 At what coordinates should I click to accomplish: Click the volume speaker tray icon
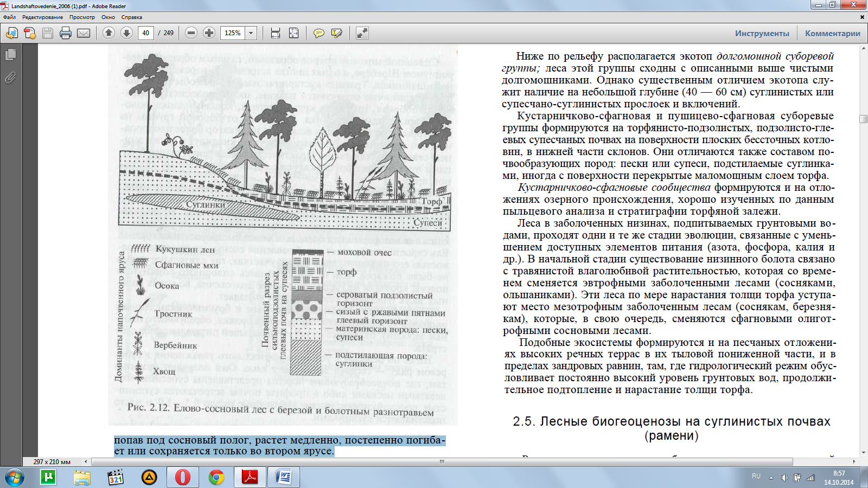click(x=784, y=478)
